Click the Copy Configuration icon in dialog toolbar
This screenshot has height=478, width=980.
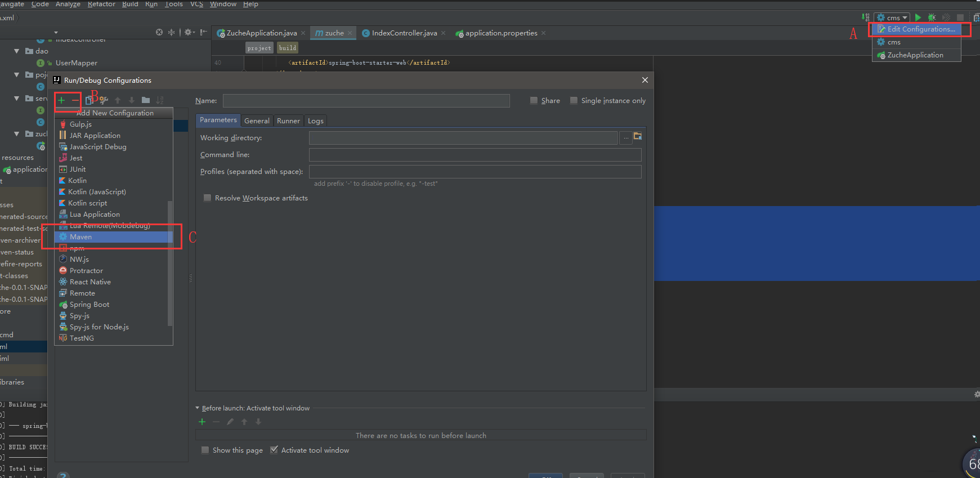coord(89,100)
